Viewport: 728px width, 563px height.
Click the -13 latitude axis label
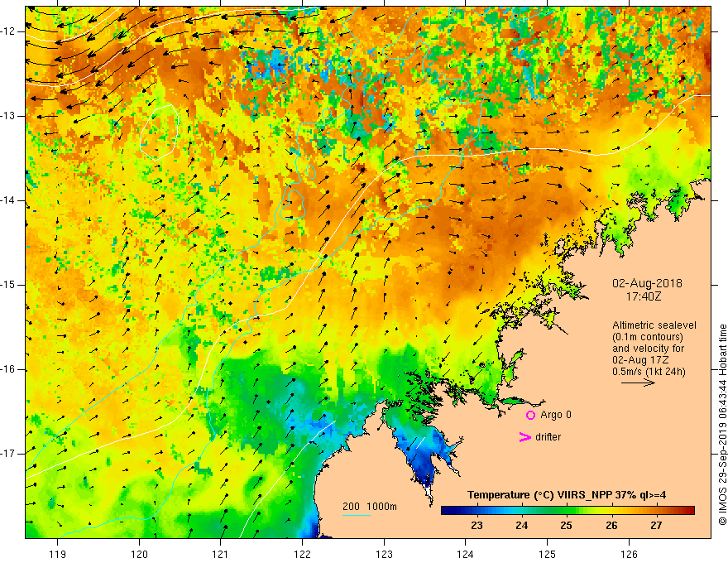coord(8,116)
